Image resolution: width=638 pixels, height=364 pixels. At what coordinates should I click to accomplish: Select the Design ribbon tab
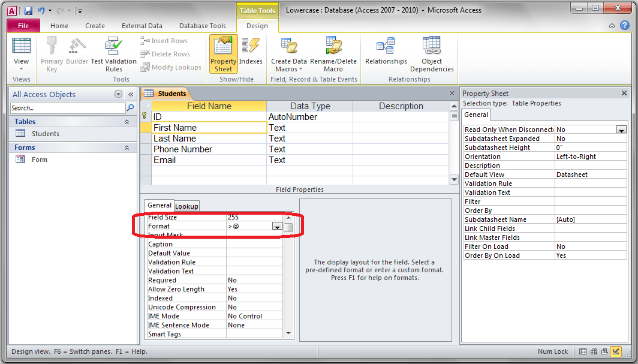[x=257, y=26]
